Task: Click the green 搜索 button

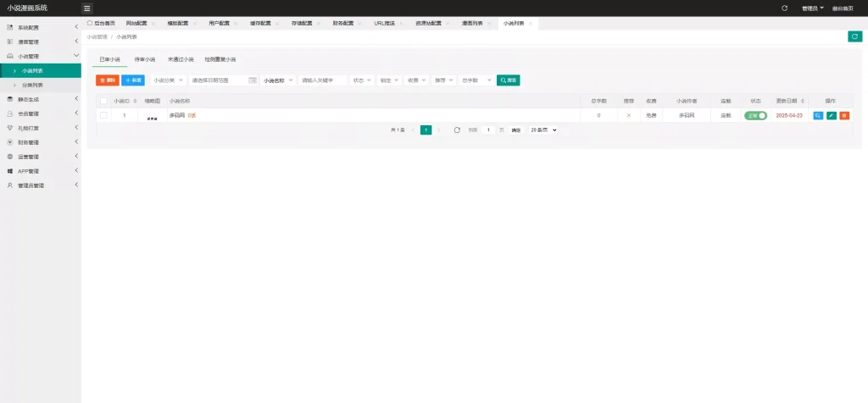Action: pos(509,80)
